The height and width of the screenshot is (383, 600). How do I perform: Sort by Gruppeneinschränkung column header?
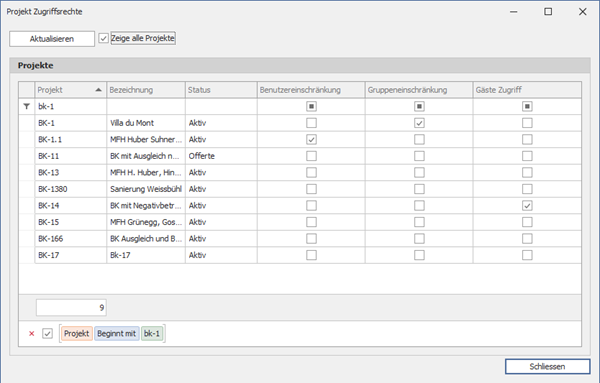pos(419,90)
